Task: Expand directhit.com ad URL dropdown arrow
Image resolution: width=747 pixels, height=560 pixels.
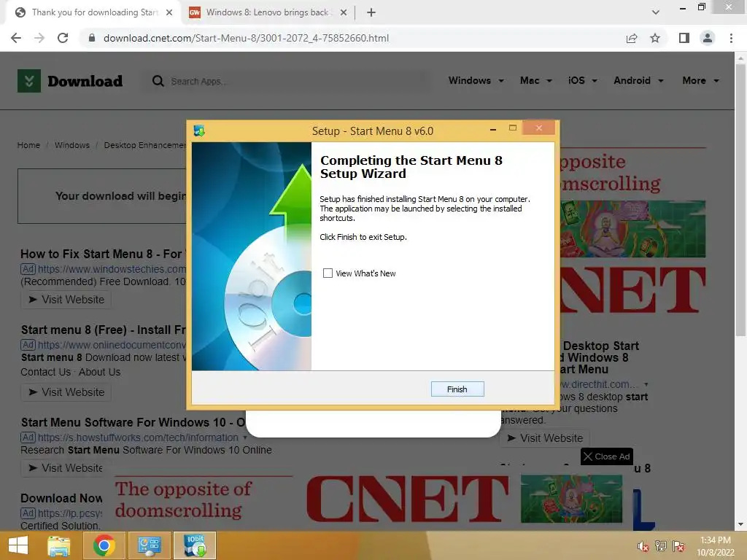Action: click(646, 384)
